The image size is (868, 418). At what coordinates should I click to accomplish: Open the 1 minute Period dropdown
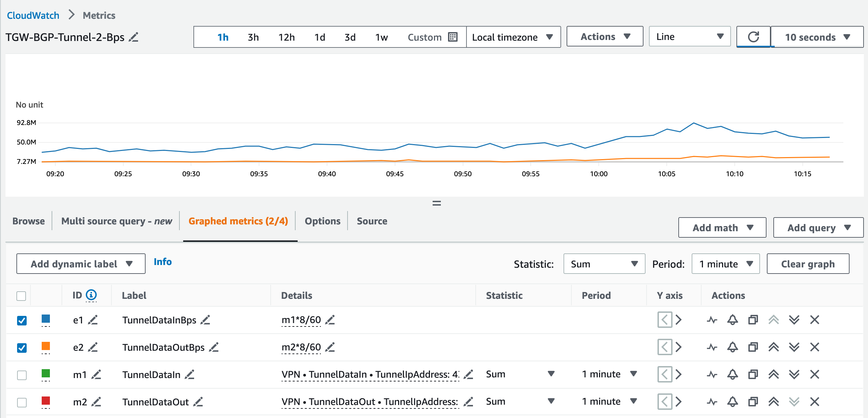click(x=725, y=264)
